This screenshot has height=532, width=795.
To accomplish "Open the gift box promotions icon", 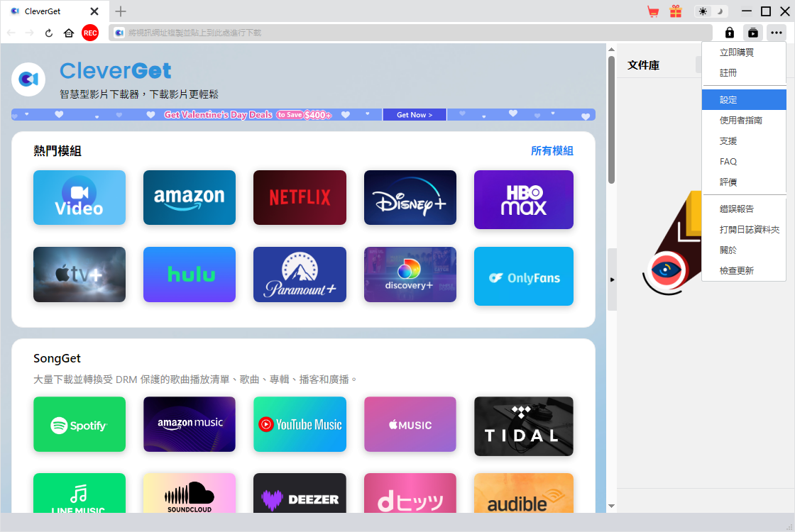I will click(676, 11).
